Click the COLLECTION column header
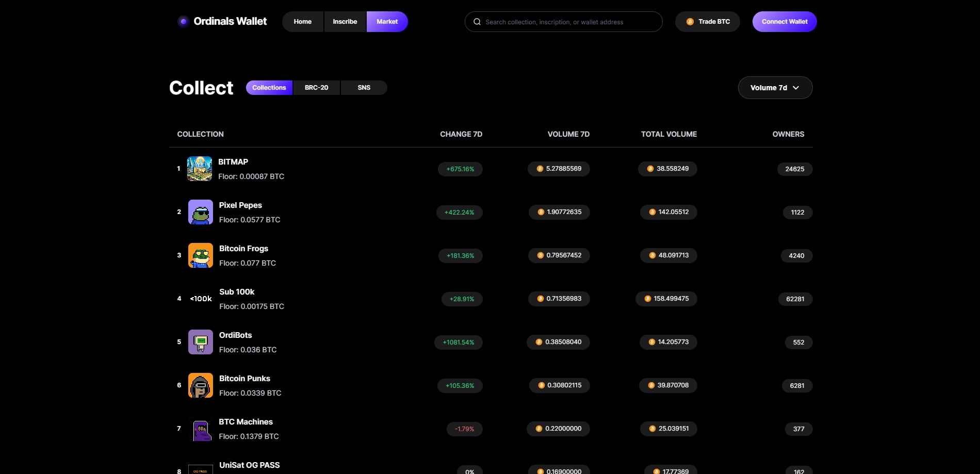Viewport: 980px width, 474px height. pyautogui.click(x=201, y=134)
